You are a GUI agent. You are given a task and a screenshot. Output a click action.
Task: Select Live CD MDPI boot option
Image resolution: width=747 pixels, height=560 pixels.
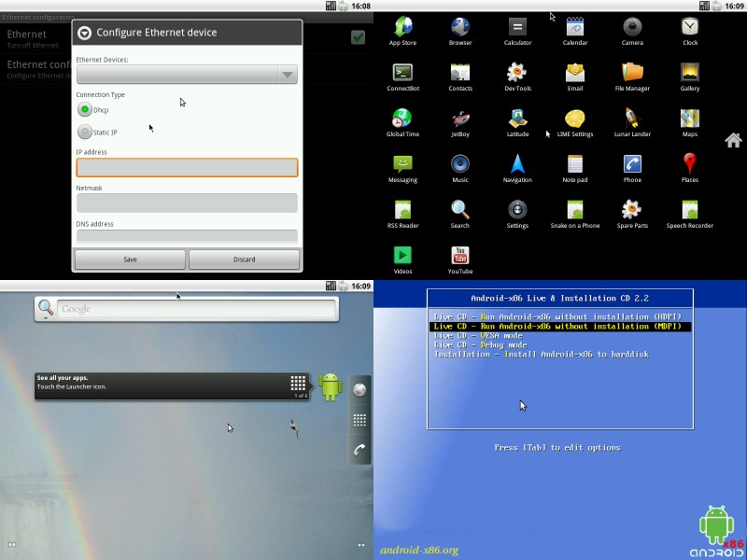click(559, 327)
